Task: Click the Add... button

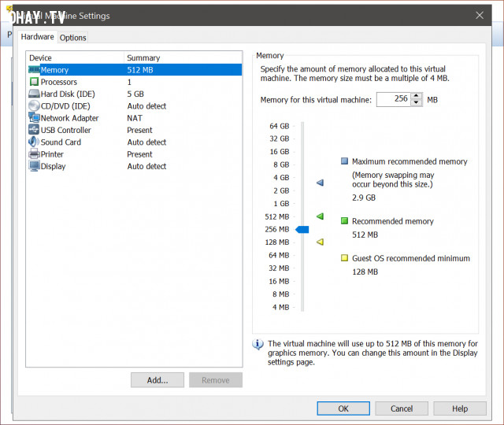Action: point(157,380)
